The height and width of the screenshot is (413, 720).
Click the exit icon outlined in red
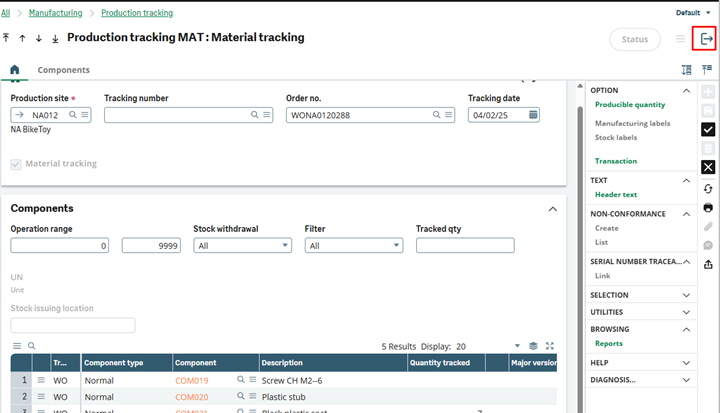707,39
